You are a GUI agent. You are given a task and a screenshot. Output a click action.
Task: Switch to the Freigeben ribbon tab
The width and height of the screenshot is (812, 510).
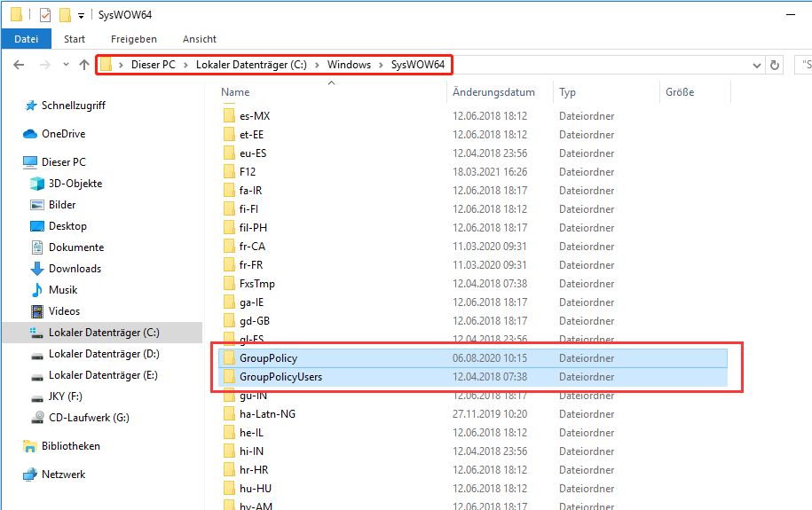(x=134, y=39)
